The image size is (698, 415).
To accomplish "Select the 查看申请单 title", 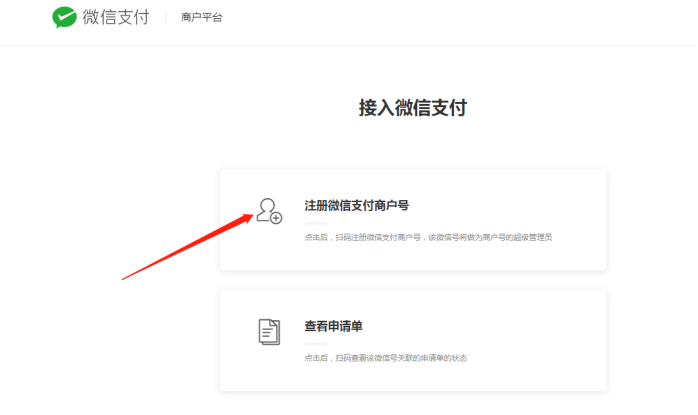I will tap(333, 327).
